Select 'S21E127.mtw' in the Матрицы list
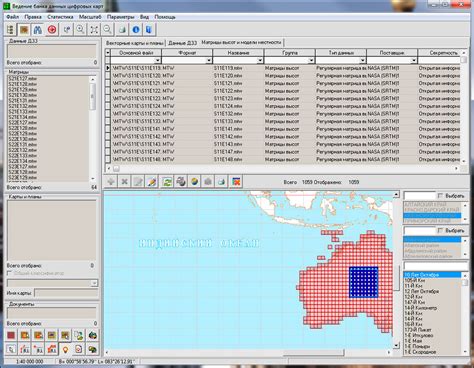Image resolution: width=474 pixels, height=368 pixels. point(23,79)
